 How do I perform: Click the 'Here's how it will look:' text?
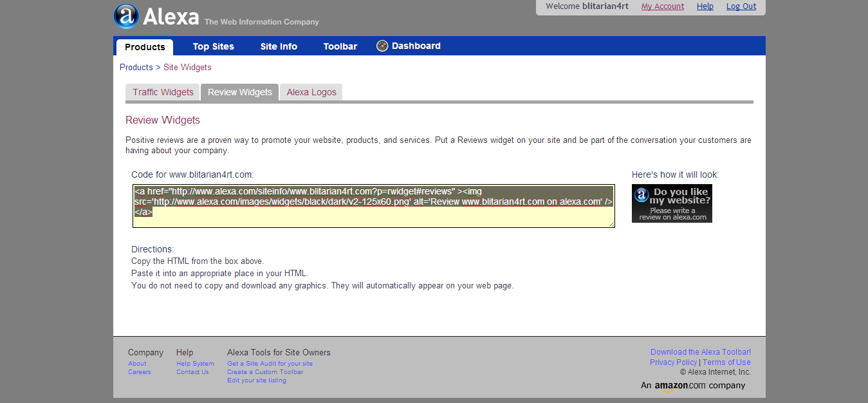pos(676,174)
